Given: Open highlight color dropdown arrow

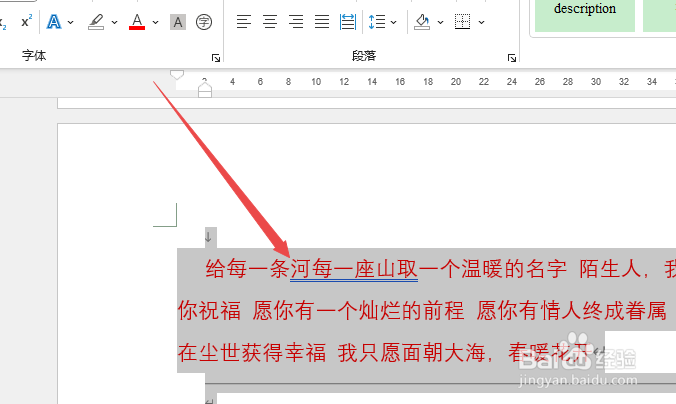Looking at the screenshot, I should 114,22.
